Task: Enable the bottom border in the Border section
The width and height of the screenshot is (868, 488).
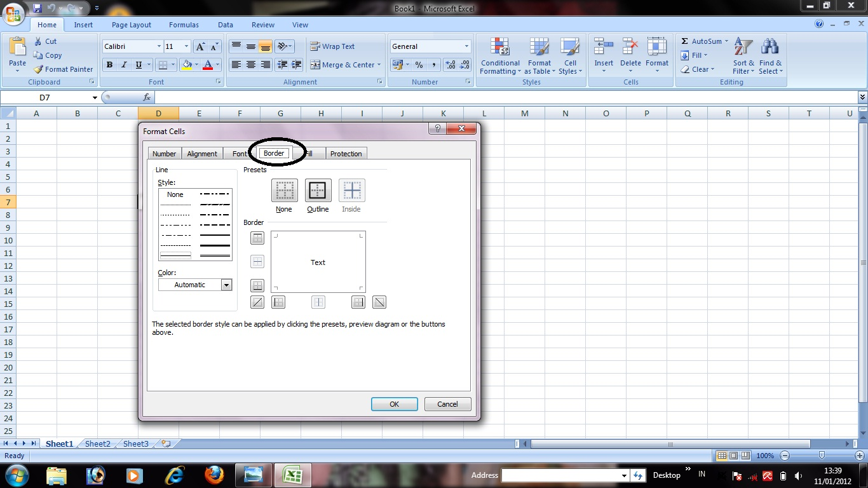Action: tap(257, 285)
